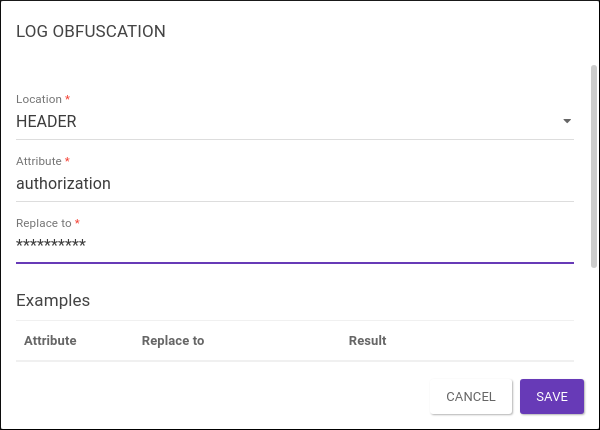600x430 pixels.
Task: Click the Result column header
Action: 367,341
